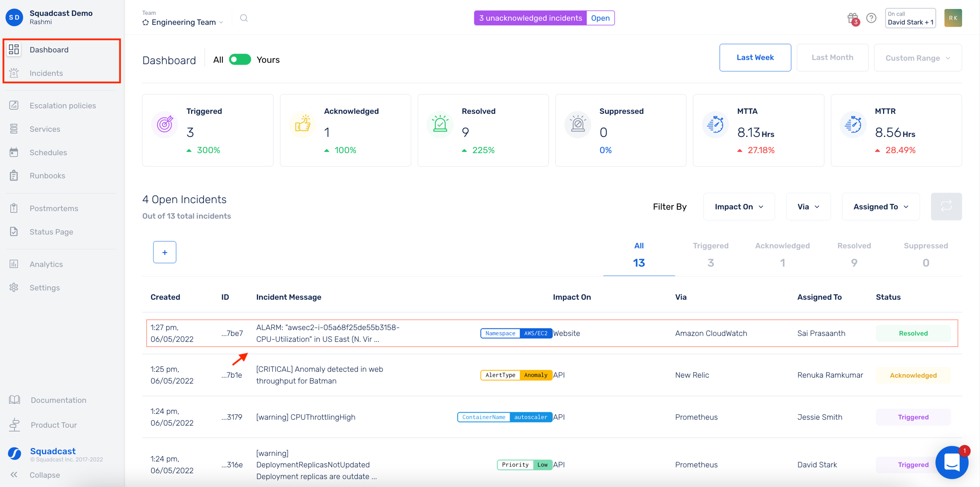Open incident ...7be7 CloudWatch alarm row
Image resolution: width=980 pixels, height=487 pixels.
click(x=552, y=333)
